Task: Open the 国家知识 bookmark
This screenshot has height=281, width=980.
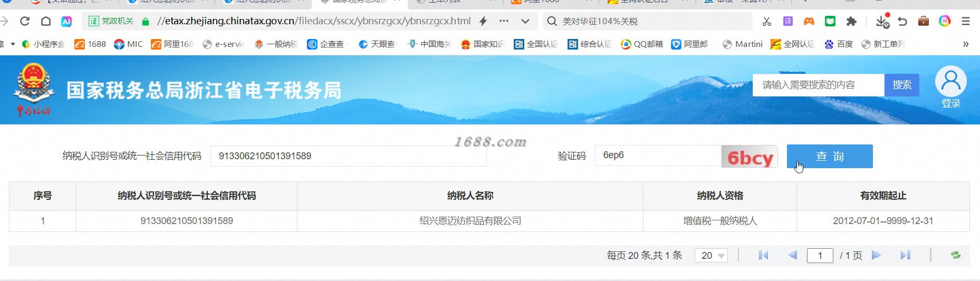Action: tap(482, 44)
